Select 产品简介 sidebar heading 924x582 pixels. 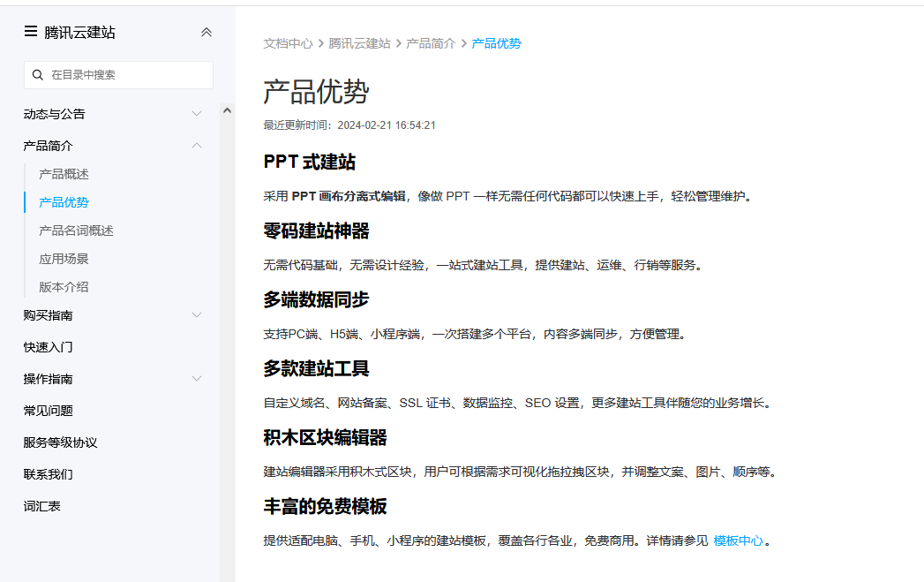(49, 146)
